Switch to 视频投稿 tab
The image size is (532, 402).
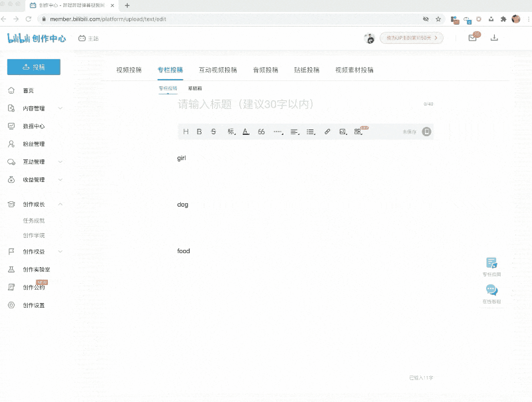[129, 70]
